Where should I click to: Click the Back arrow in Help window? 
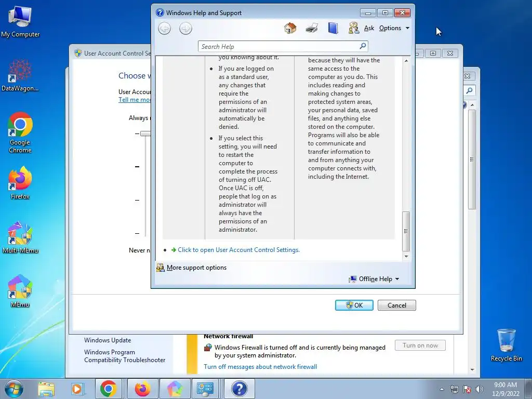165,28
